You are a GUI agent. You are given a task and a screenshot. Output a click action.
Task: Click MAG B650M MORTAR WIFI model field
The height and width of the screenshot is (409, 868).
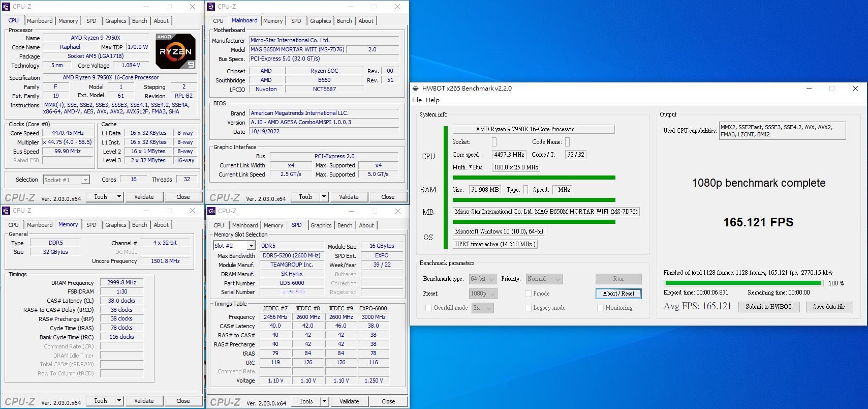click(297, 49)
